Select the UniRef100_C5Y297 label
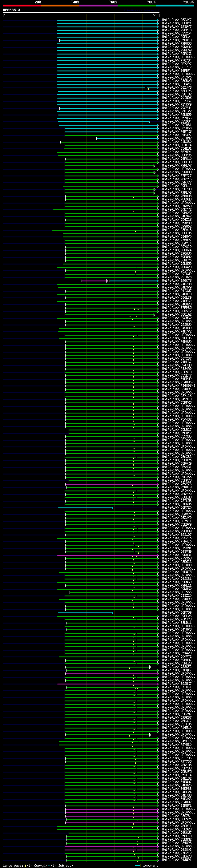 pos(177,64)
